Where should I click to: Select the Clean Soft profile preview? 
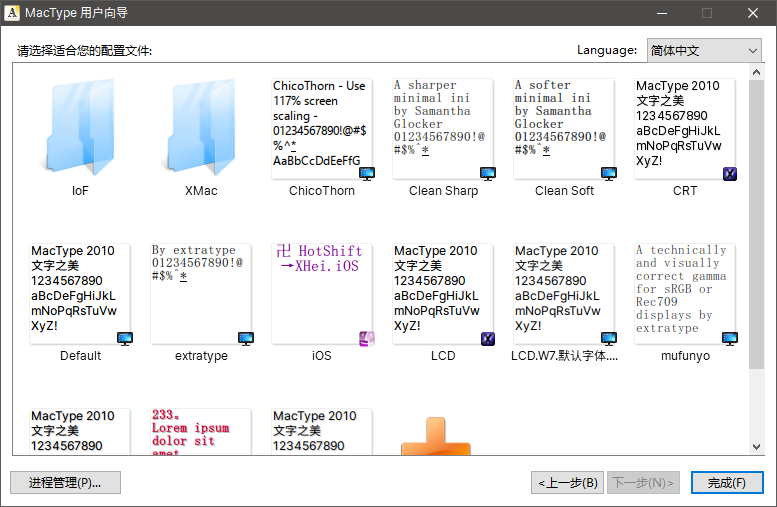pyautogui.click(x=564, y=129)
